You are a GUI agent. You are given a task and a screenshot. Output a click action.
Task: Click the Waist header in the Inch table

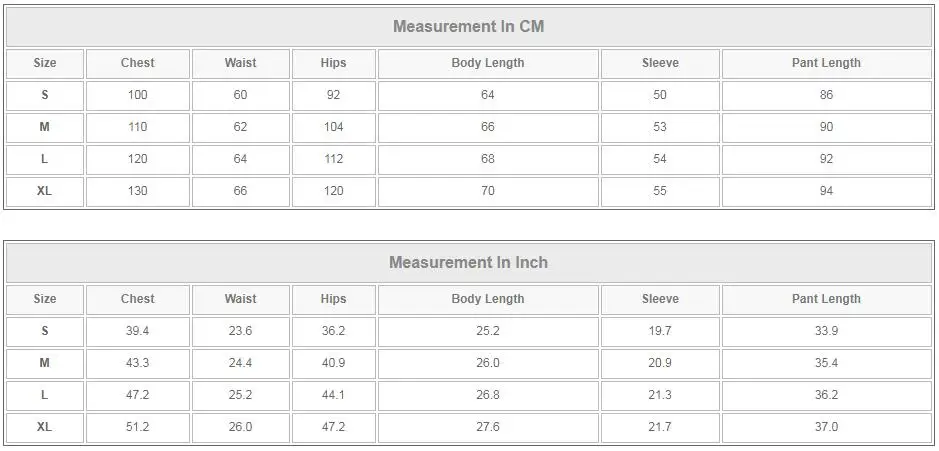[240, 299]
